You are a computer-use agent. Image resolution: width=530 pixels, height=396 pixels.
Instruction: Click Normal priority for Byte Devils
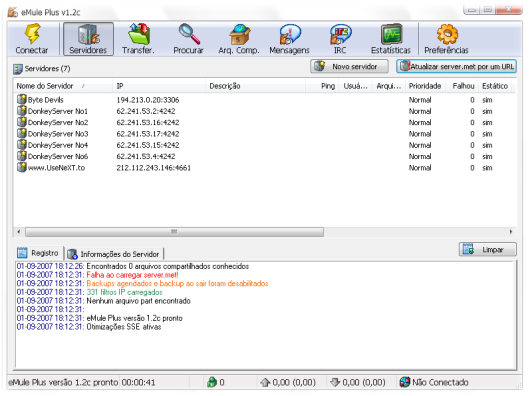click(420, 100)
